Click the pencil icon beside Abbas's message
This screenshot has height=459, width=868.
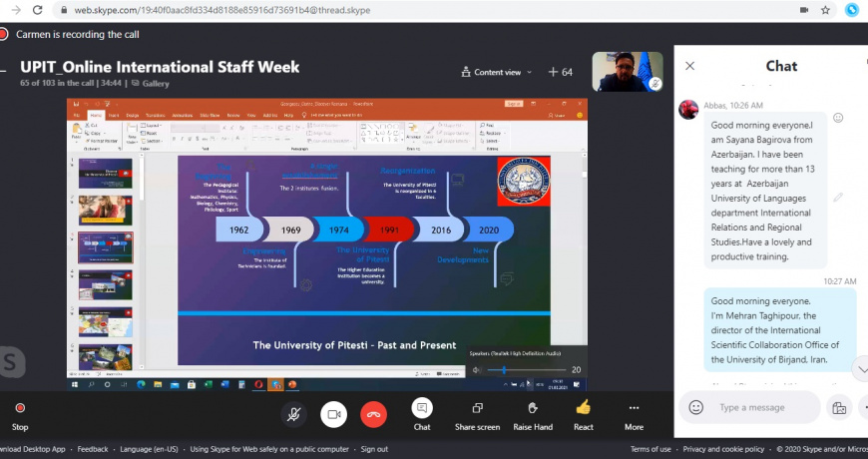[x=838, y=197]
